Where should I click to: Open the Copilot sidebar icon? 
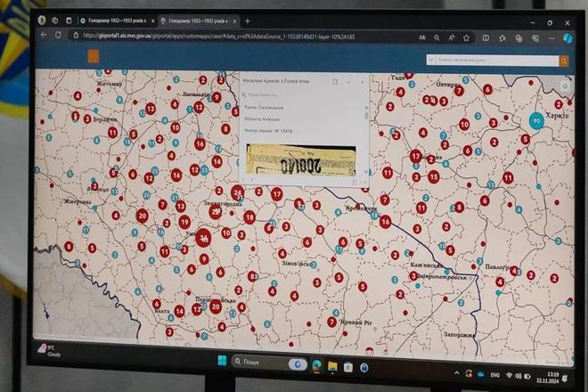[568, 38]
